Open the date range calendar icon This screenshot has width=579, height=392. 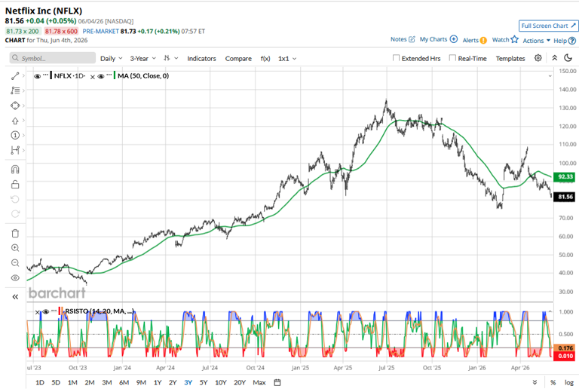pos(277,382)
